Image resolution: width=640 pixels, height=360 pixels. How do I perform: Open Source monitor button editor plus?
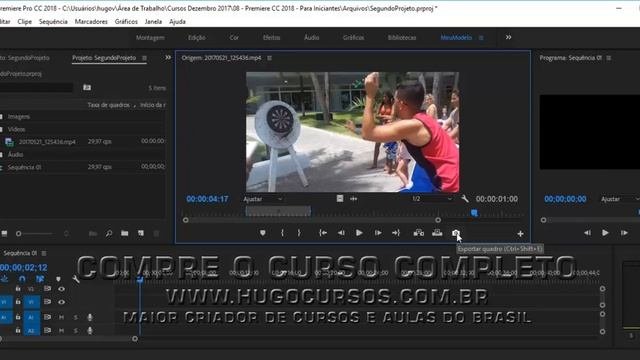pos(520,234)
